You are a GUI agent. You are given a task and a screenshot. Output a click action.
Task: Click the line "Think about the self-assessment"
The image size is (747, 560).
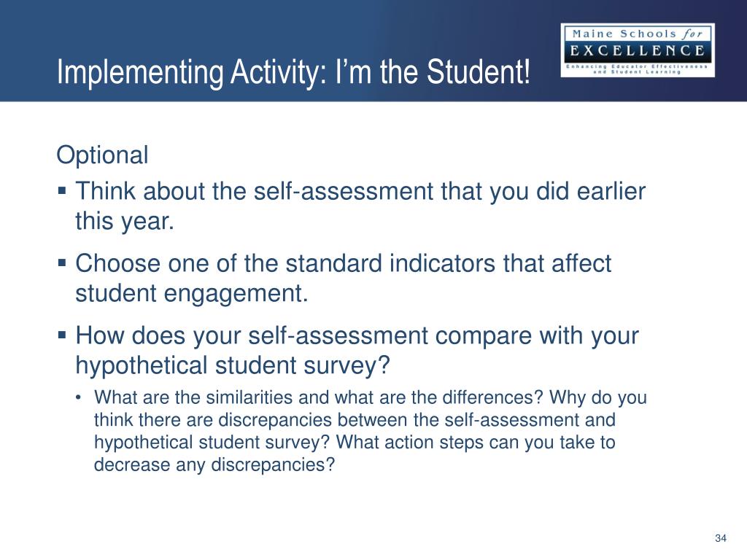[x=361, y=192]
